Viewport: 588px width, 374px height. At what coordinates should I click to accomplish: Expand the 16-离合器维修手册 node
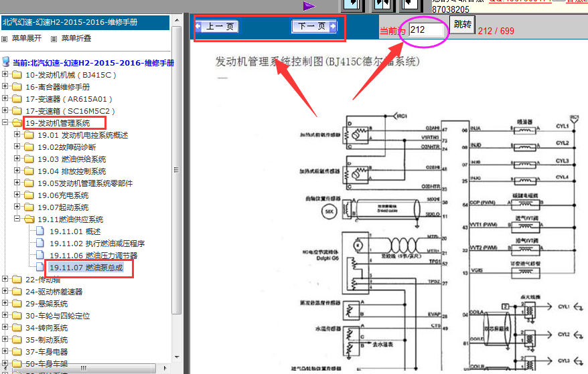point(5,86)
